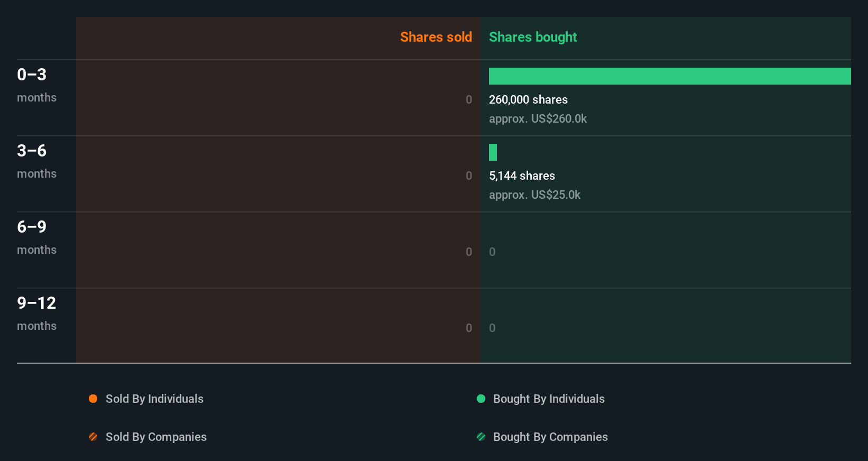
Task: Select the approx. US$260.0k text
Action: [538, 118]
